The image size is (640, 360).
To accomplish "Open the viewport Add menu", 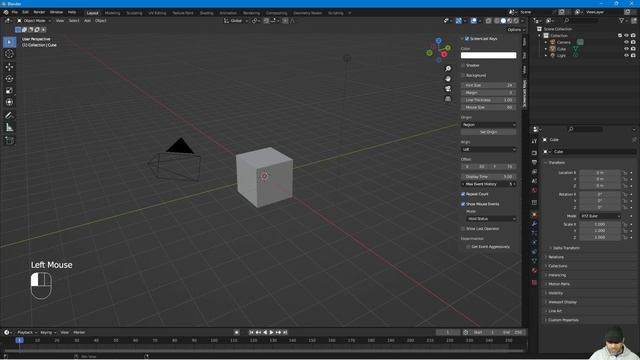I will (x=87, y=20).
